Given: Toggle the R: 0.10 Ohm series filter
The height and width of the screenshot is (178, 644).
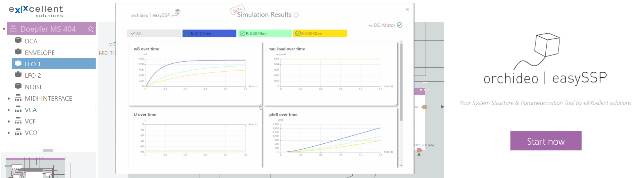Looking at the screenshot, I should [209, 33].
